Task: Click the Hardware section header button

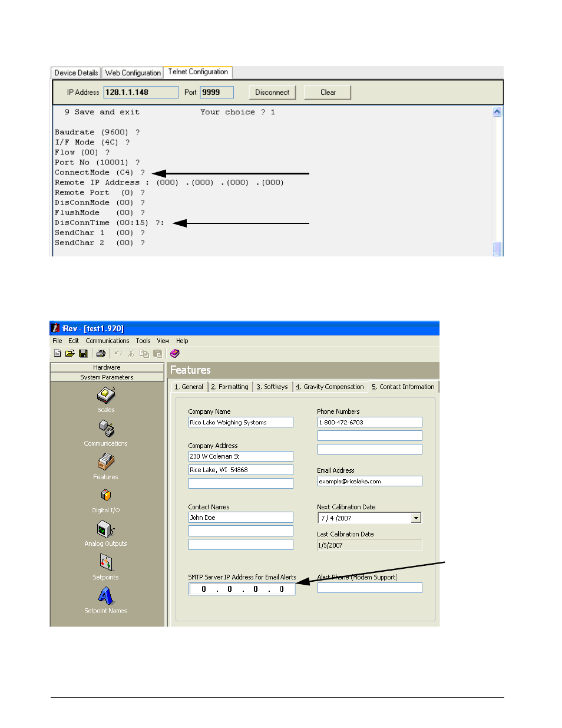Action: tap(107, 367)
